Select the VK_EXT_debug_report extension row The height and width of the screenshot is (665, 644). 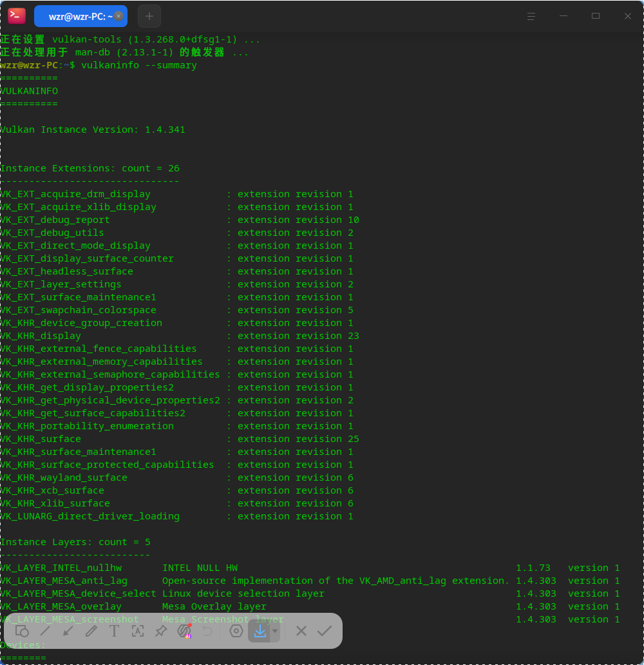click(180, 220)
